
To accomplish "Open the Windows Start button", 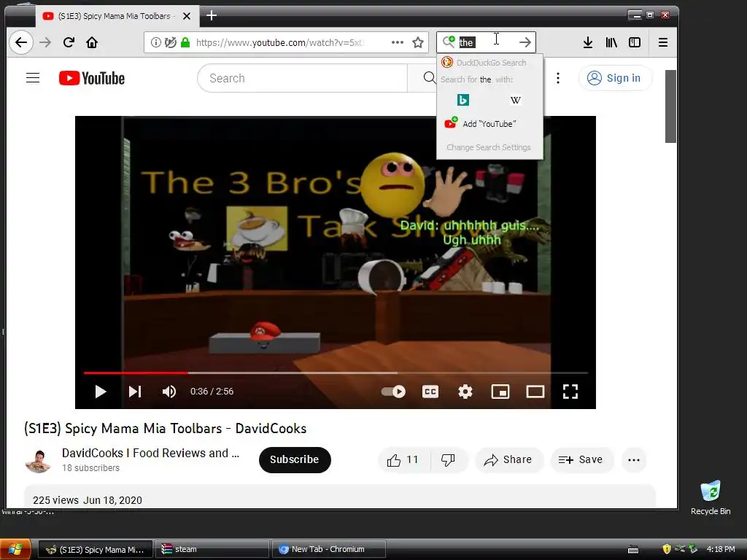I will 15,549.
